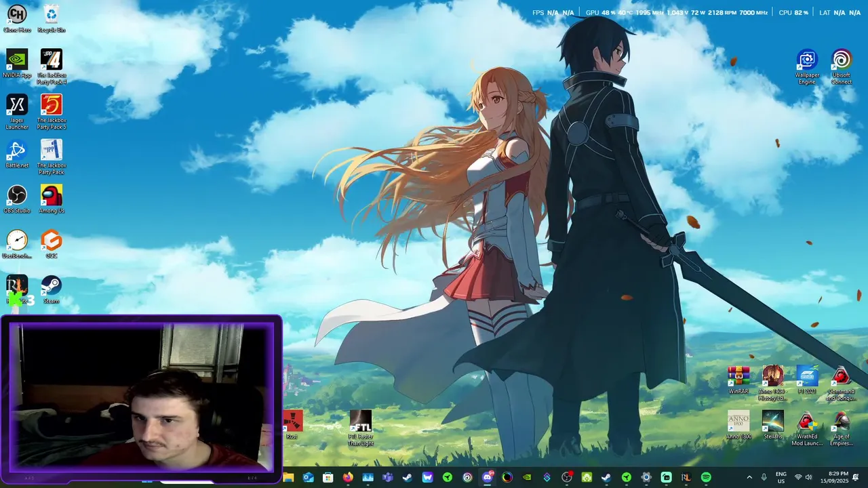
Task: Open the Recycle Bin
Action: (52, 18)
